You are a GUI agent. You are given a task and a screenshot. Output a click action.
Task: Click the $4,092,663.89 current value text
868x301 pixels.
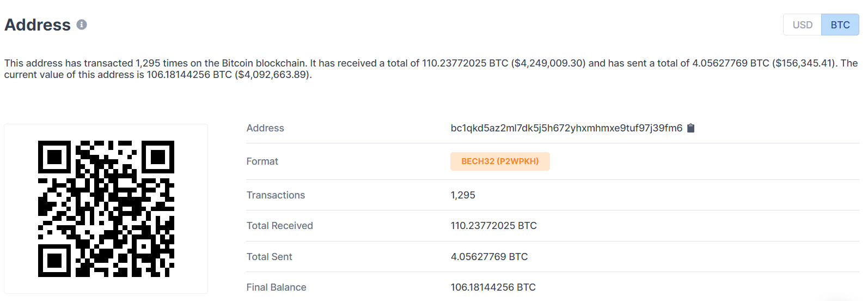pos(272,75)
